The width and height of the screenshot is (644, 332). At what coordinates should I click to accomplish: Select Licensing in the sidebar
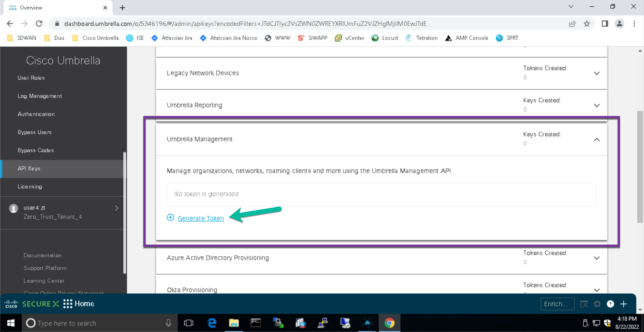click(x=30, y=186)
